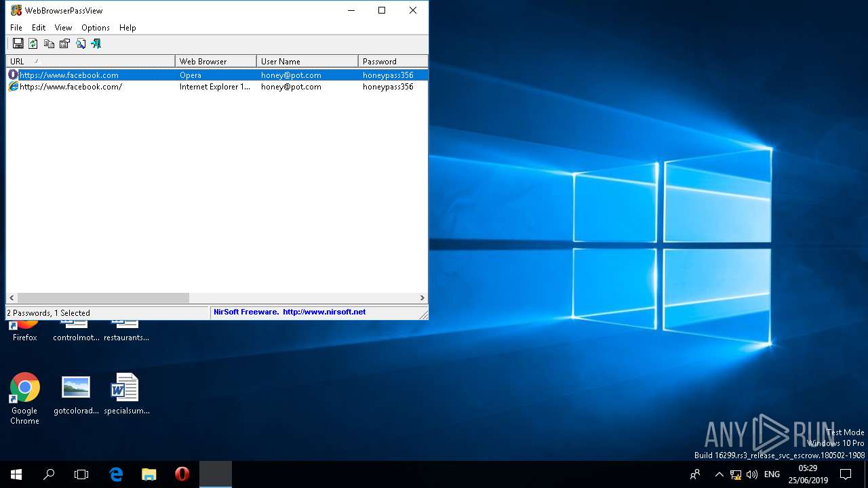Click the Exit door toolbar icon
The height and width of the screenshot is (488, 868).
[96, 43]
